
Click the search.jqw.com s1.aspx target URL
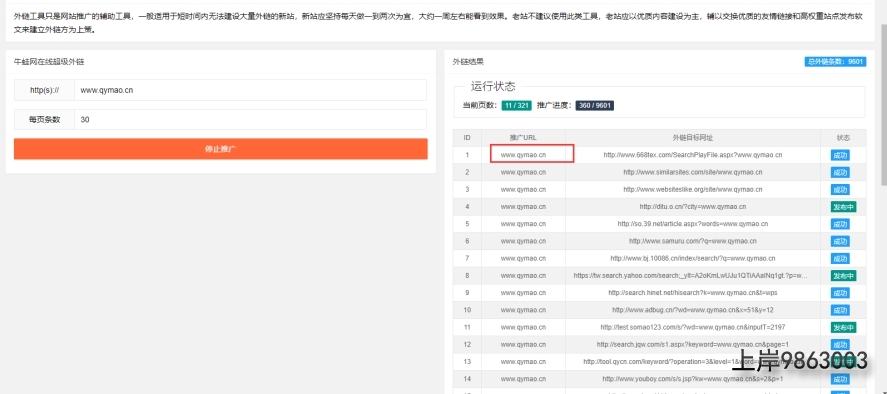pos(692,344)
